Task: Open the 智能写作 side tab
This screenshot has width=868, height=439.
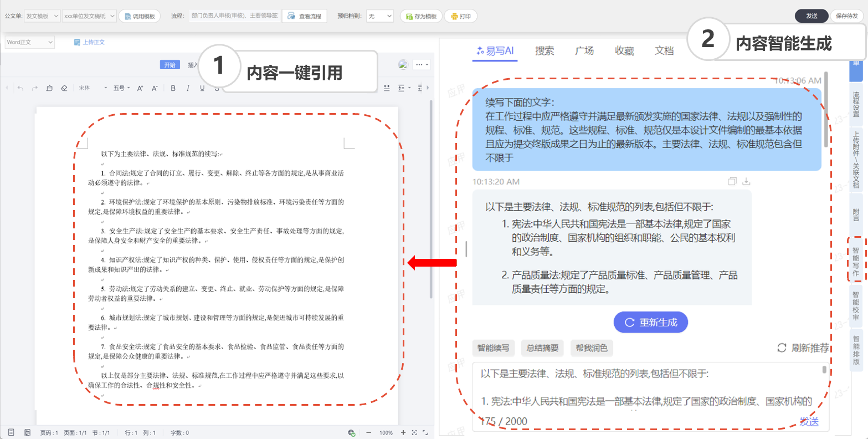Action: (x=856, y=262)
